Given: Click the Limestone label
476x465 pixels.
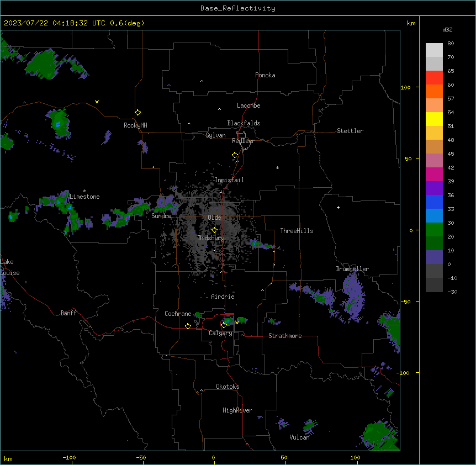Looking at the screenshot, I should pos(84,197).
